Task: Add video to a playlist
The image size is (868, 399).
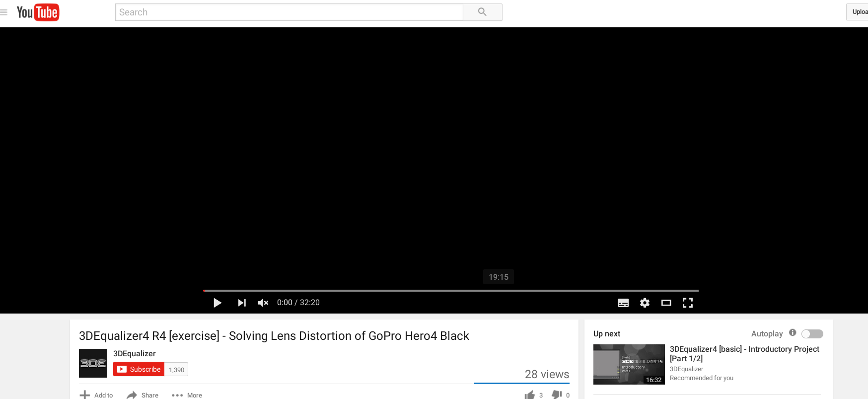Action: coord(96,395)
